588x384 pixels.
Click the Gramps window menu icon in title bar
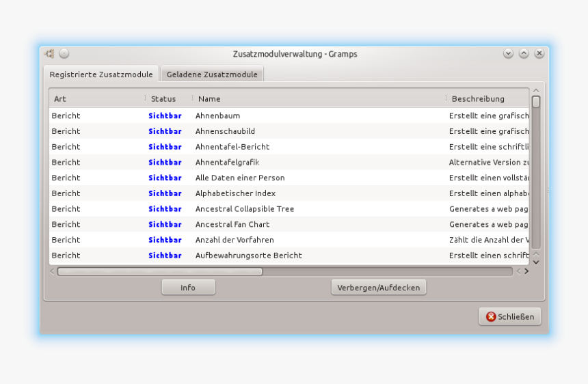click(49, 54)
